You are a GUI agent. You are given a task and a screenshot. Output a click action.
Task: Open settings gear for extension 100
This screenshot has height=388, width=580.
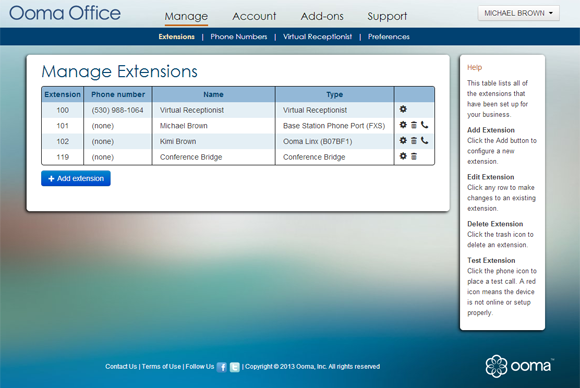click(403, 109)
